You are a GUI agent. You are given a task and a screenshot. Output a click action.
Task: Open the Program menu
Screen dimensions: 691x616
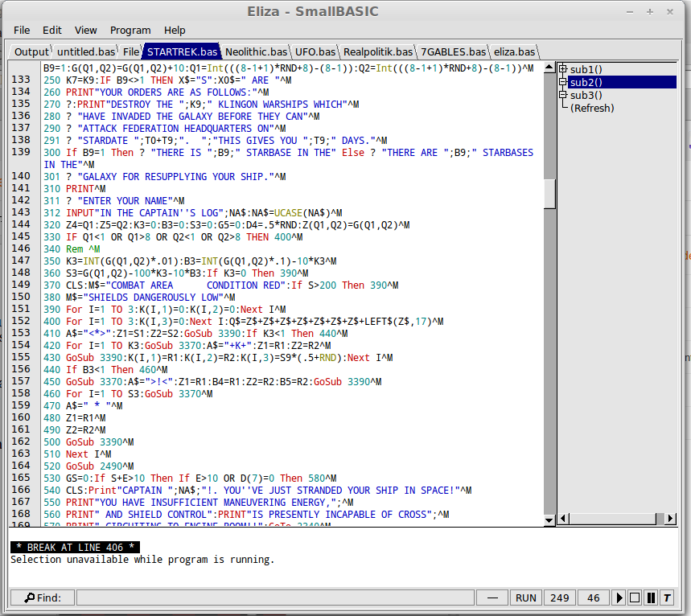pyautogui.click(x=130, y=30)
